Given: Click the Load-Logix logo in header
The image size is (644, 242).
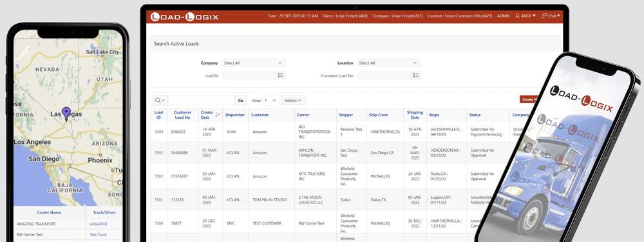Looking at the screenshot, I should [x=184, y=17].
